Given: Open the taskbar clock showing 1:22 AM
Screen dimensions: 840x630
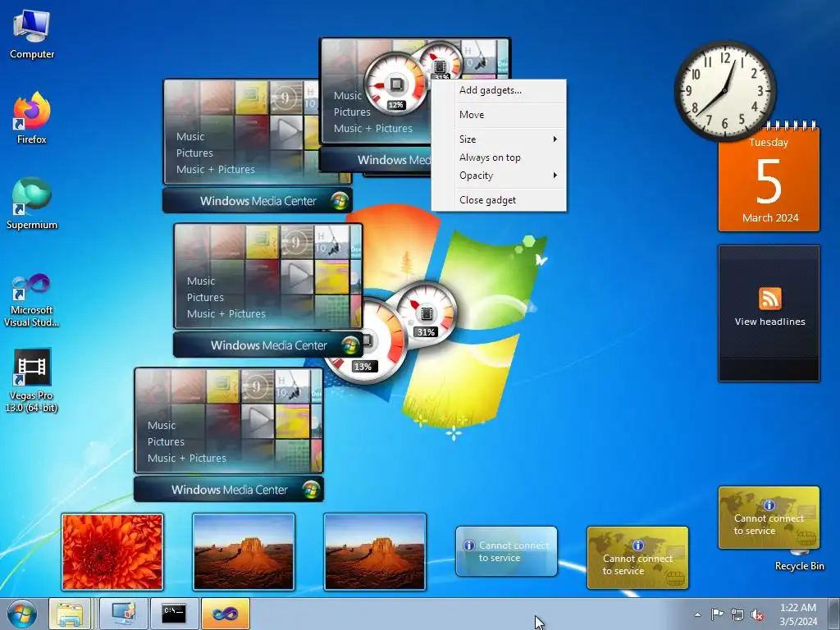Looking at the screenshot, I should coord(797,614).
